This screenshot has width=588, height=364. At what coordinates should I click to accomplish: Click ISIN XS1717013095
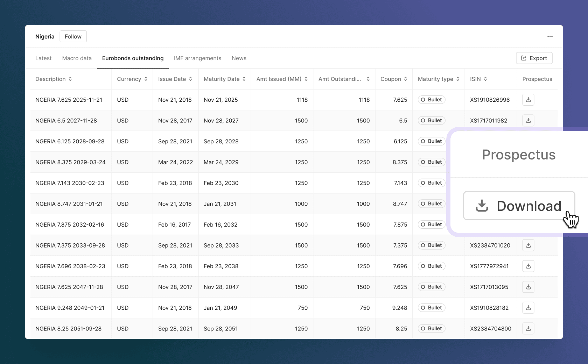(x=489, y=287)
